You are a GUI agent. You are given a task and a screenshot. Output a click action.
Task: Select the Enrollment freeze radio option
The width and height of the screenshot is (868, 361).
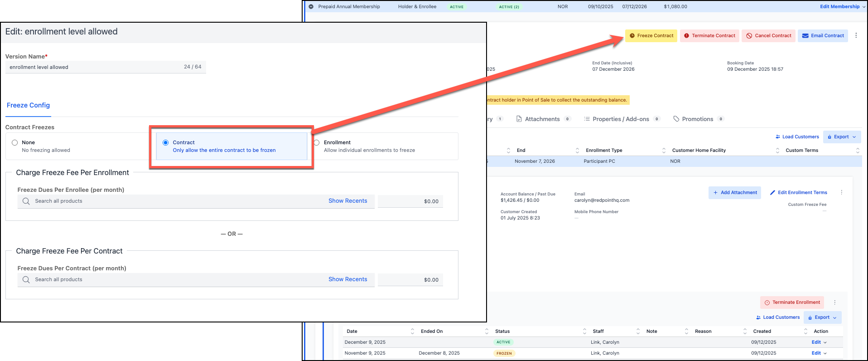point(317,142)
